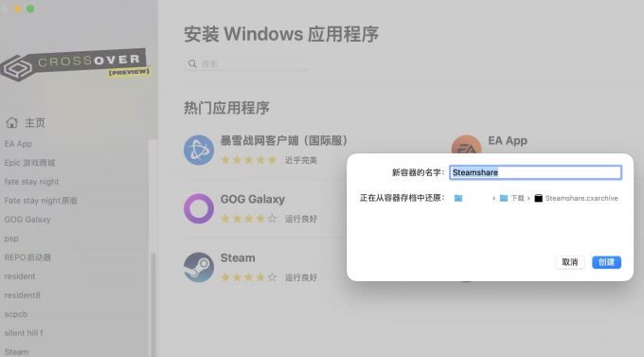Open Steam in popular applications
Screen dimensions: 644x357
coord(238,258)
